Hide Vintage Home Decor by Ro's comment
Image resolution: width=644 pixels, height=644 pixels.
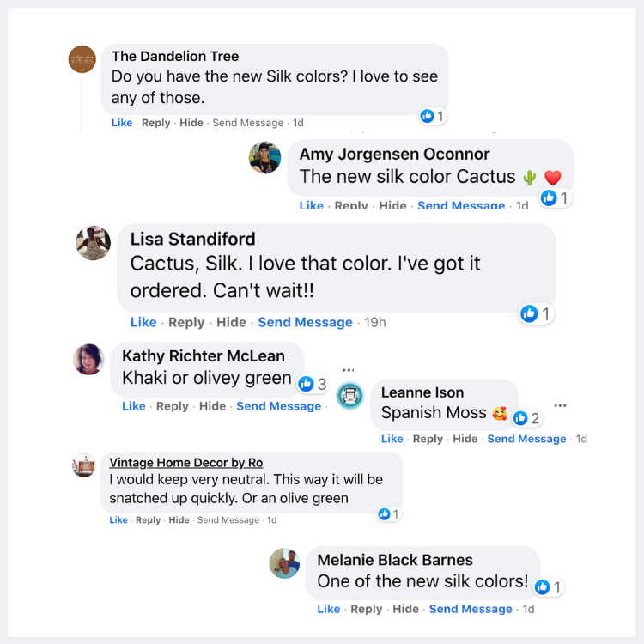click(x=179, y=519)
